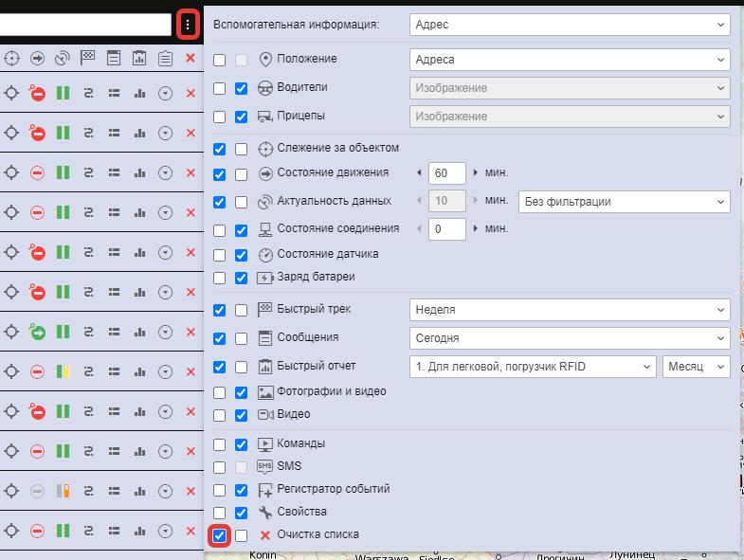Click the motion state arrow header icon

pyautogui.click(x=38, y=59)
